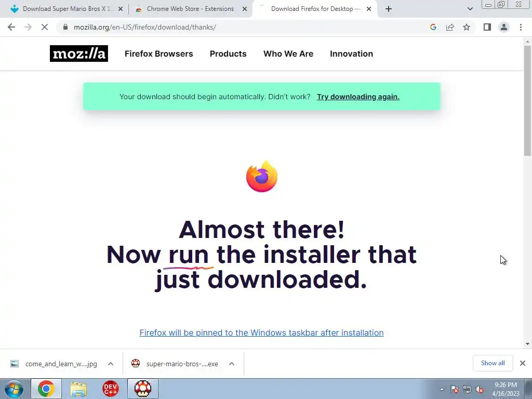Click Chrome taskbar icon

(46, 389)
